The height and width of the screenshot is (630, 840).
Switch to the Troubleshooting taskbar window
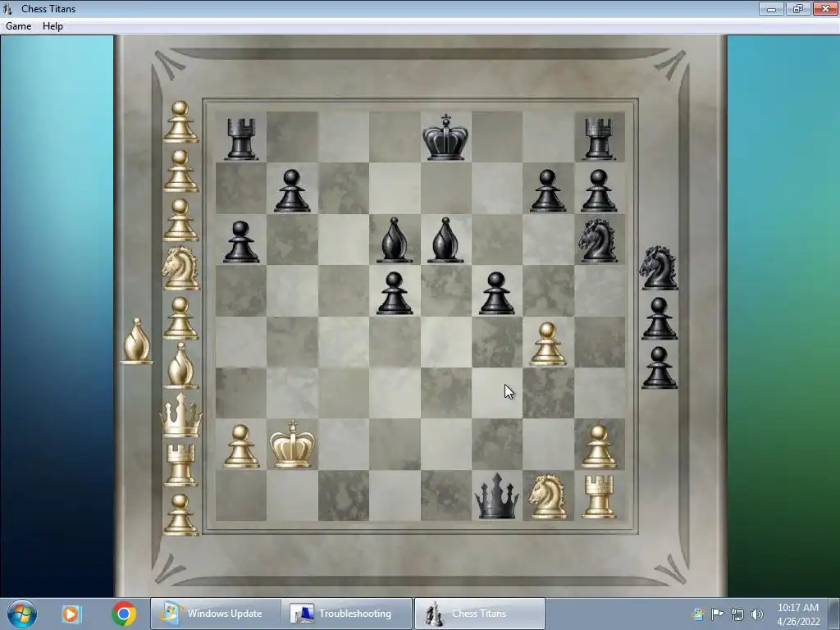pos(347,614)
